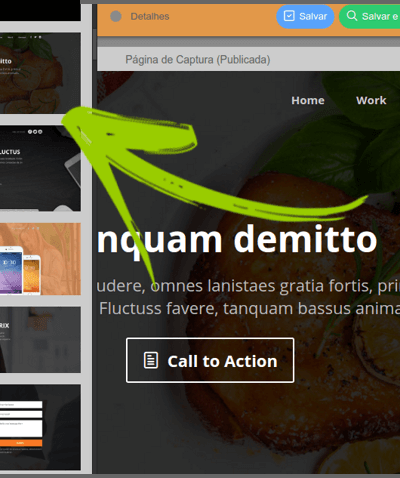
Task: Select the Página de Captura (Publicada) tab
Action: [198, 60]
